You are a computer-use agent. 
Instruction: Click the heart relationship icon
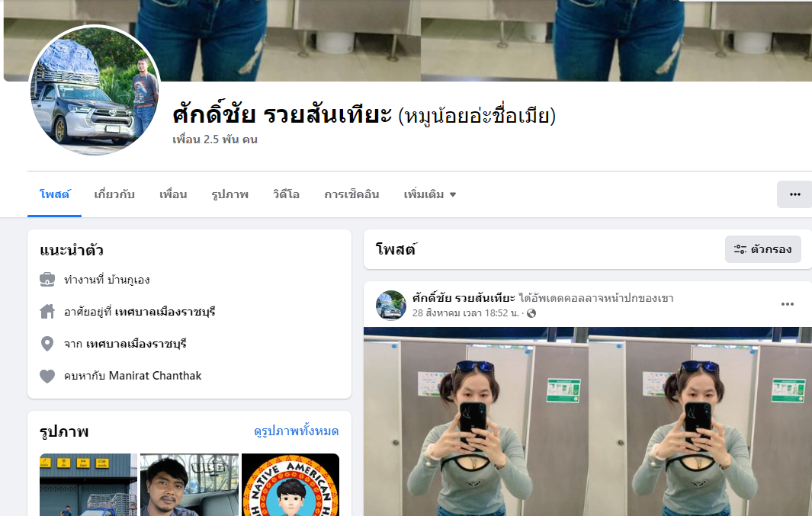point(47,376)
